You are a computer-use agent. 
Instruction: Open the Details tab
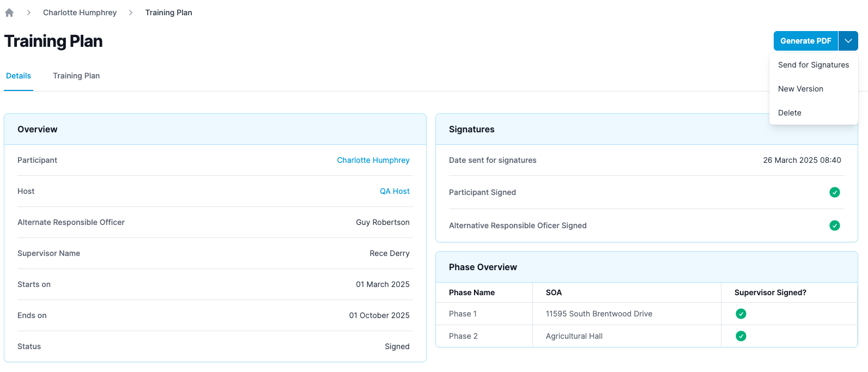19,76
